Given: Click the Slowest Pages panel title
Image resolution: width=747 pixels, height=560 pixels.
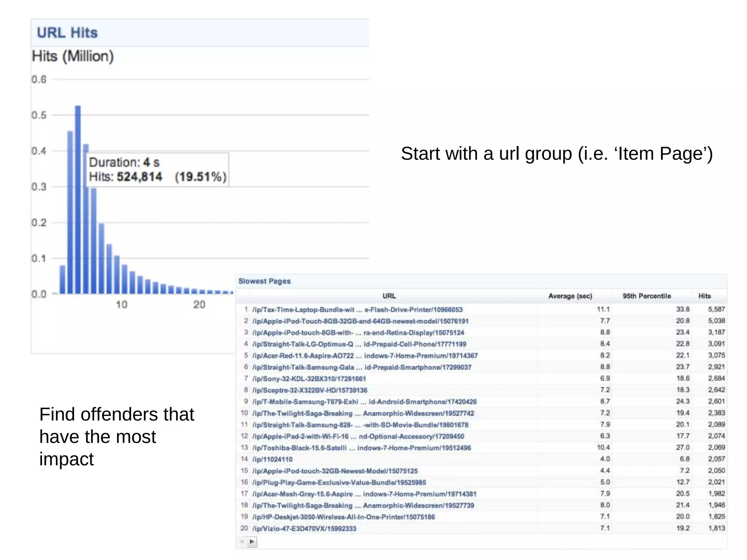Looking at the screenshot, I should 264,281.
